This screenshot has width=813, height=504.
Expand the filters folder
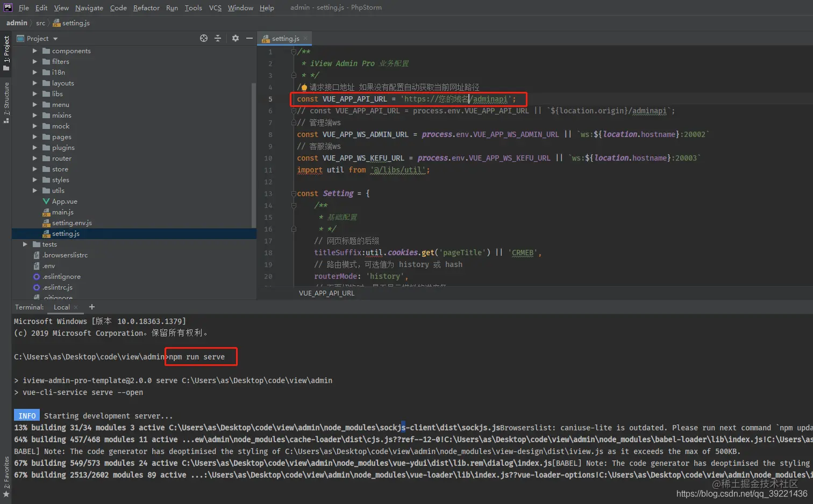pos(35,62)
